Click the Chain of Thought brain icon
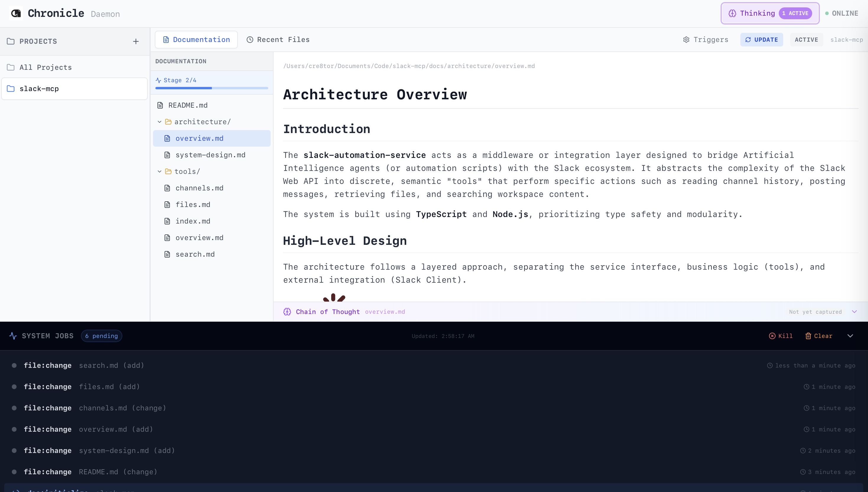The width and height of the screenshot is (868, 492). [x=287, y=312]
